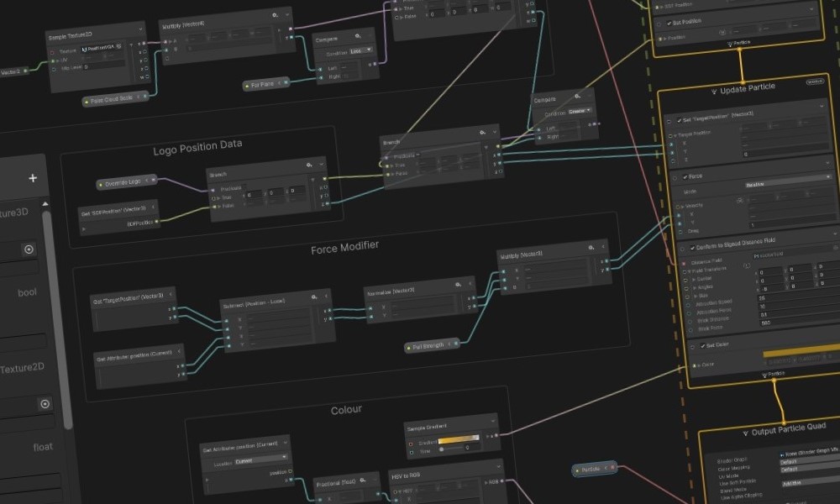Select the float property in blackboard
Image resolution: width=840 pixels, height=504 pixels.
[x=43, y=447]
